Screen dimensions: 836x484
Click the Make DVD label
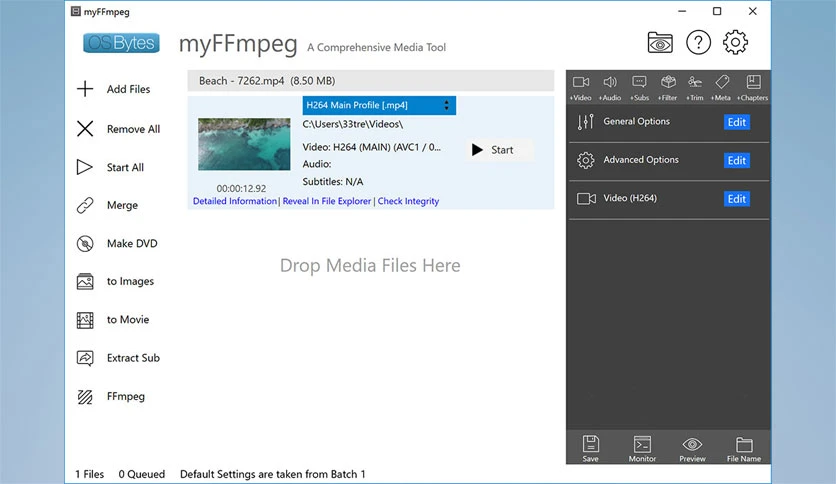click(132, 244)
